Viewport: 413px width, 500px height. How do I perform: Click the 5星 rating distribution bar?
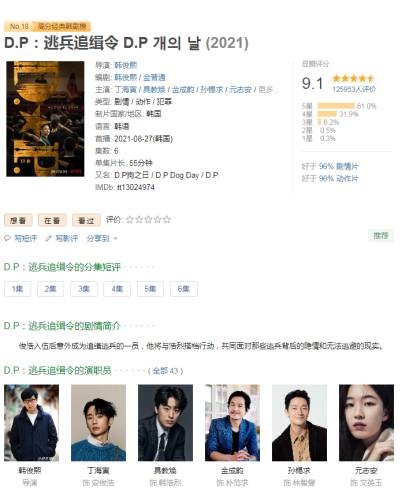tap(336, 106)
